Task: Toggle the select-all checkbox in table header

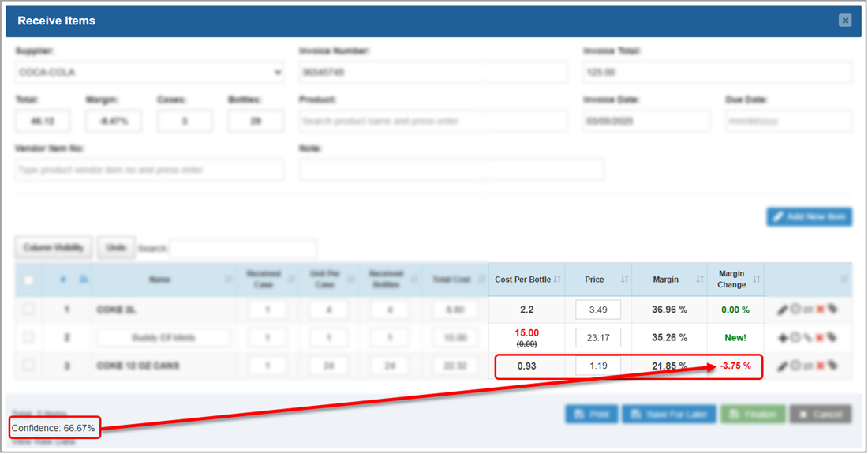Action: [x=28, y=280]
